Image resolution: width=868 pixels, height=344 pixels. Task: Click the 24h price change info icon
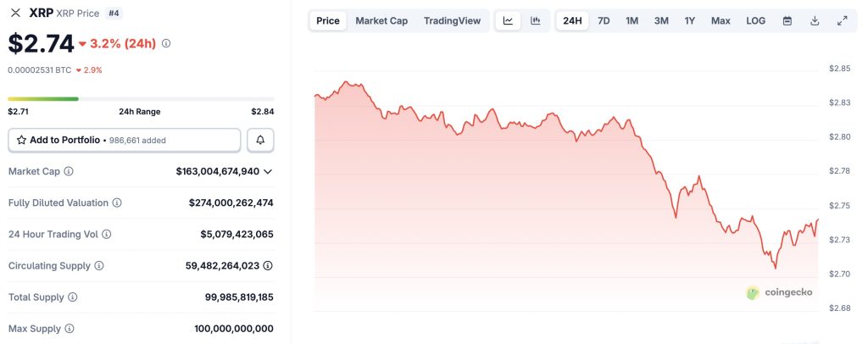pyautogui.click(x=166, y=43)
